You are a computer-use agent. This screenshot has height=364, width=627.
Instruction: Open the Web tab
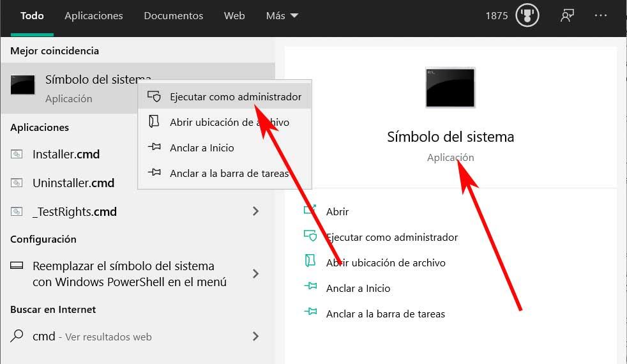[x=234, y=16]
